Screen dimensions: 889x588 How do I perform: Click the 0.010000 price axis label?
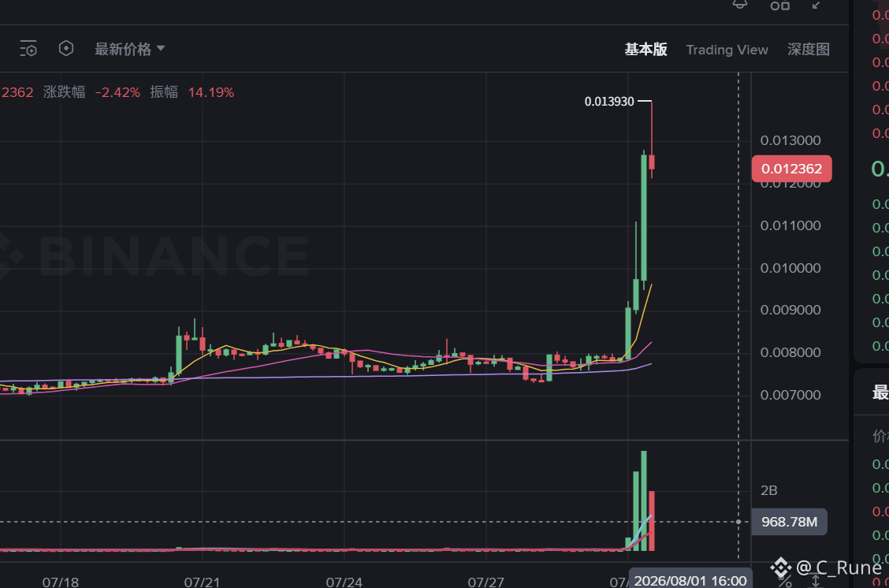[x=790, y=268]
